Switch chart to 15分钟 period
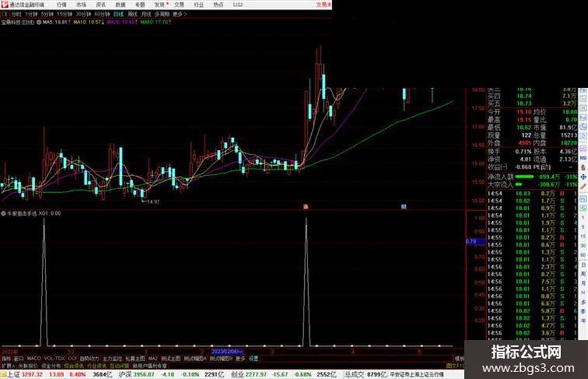This screenshot has height=379, width=588. click(65, 14)
